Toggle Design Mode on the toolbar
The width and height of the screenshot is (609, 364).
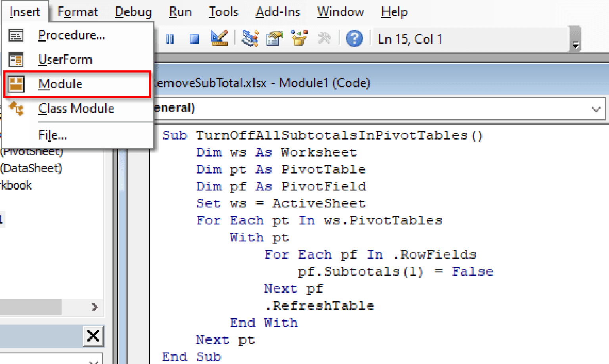219,38
